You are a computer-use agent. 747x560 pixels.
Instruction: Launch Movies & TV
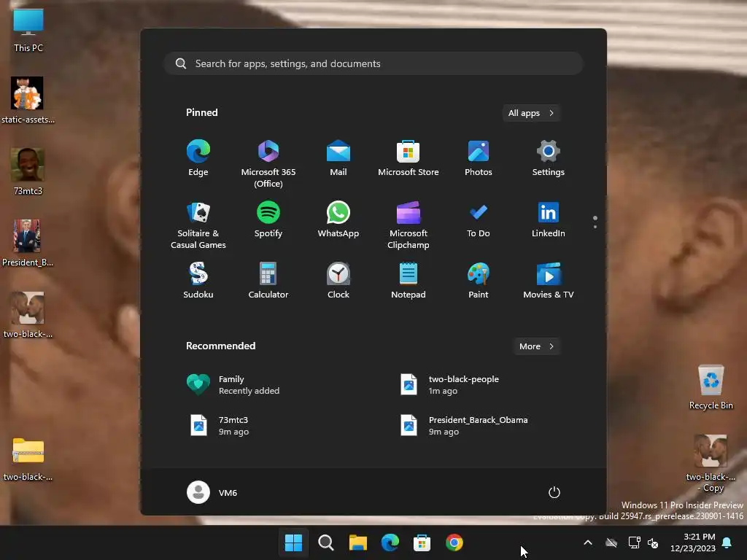coord(549,281)
